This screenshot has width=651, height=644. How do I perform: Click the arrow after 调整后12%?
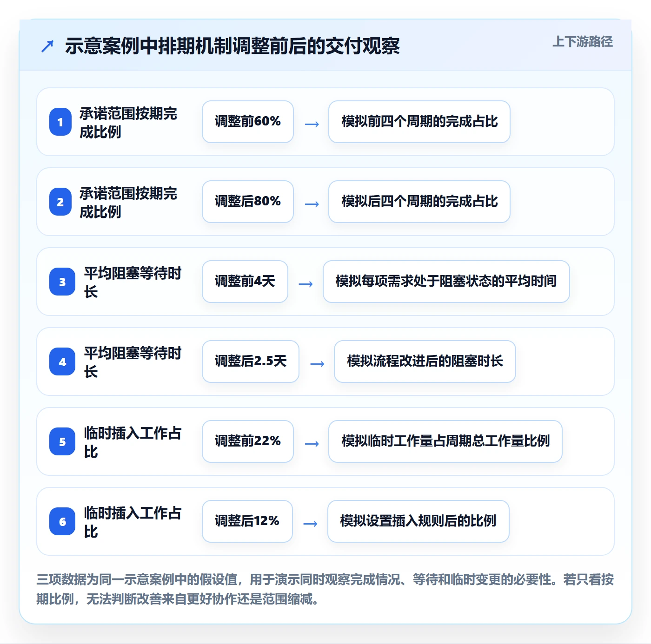point(310,524)
